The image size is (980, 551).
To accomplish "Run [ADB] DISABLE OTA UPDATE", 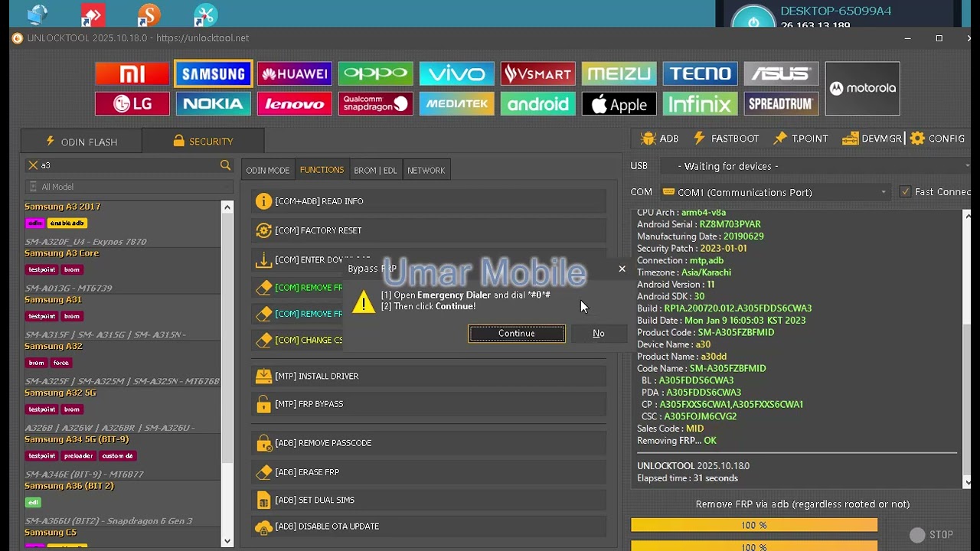I will [x=429, y=527].
